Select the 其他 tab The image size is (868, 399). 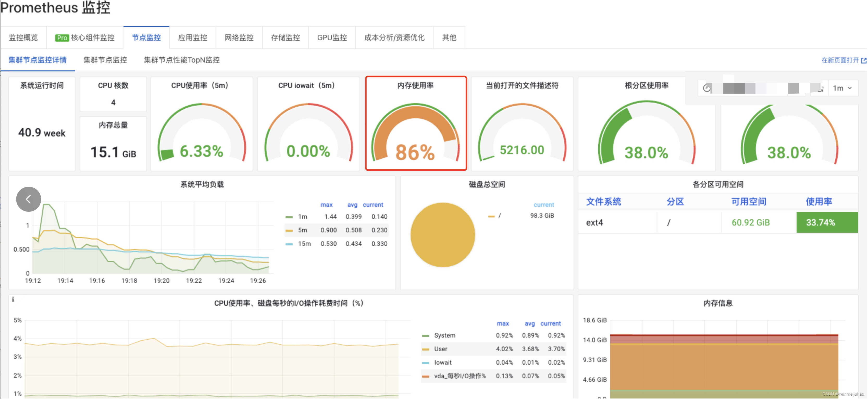pos(449,38)
